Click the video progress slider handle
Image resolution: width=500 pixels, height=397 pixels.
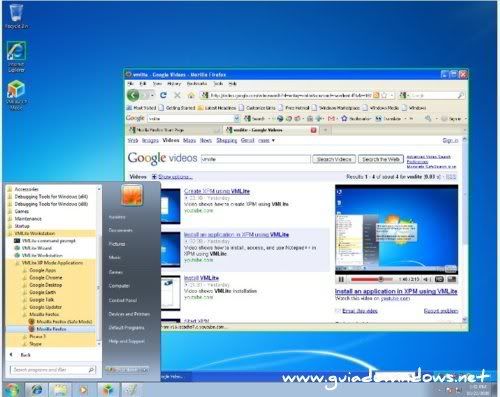pos(380,279)
